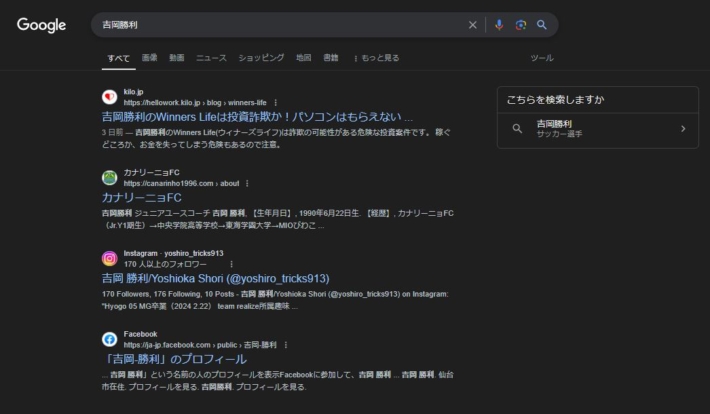Open the もっと見る more menu
The height and width of the screenshot is (414, 710).
[x=376, y=58]
